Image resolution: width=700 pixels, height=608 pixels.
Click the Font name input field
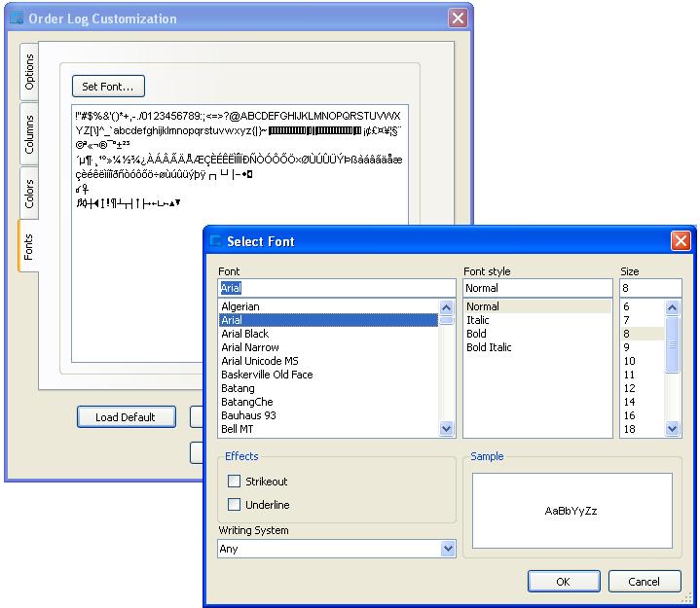[336, 288]
